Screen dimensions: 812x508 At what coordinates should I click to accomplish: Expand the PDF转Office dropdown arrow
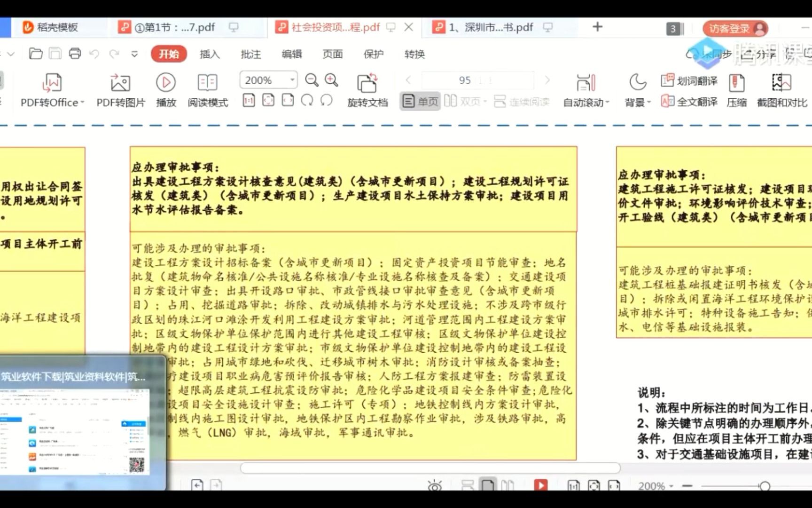(x=82, y=103)
